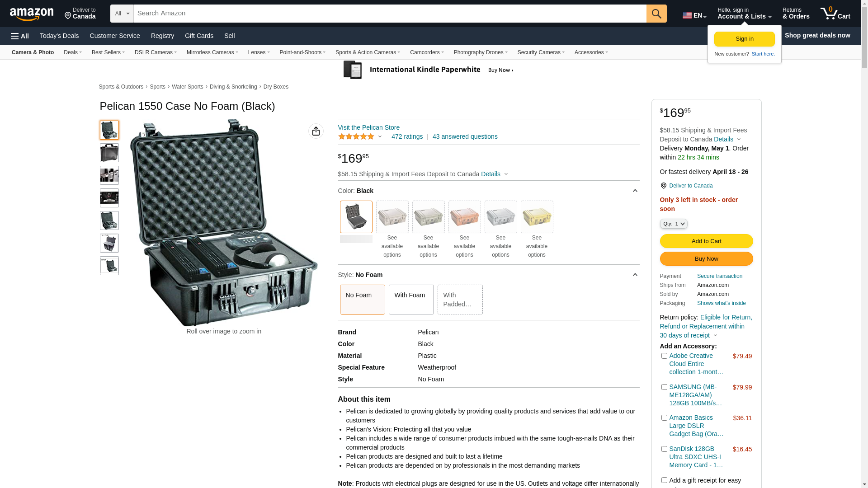Open the Mirrorless Cameras menu
The height and width of the screenshot is (488, 868).
pos(212,52)
